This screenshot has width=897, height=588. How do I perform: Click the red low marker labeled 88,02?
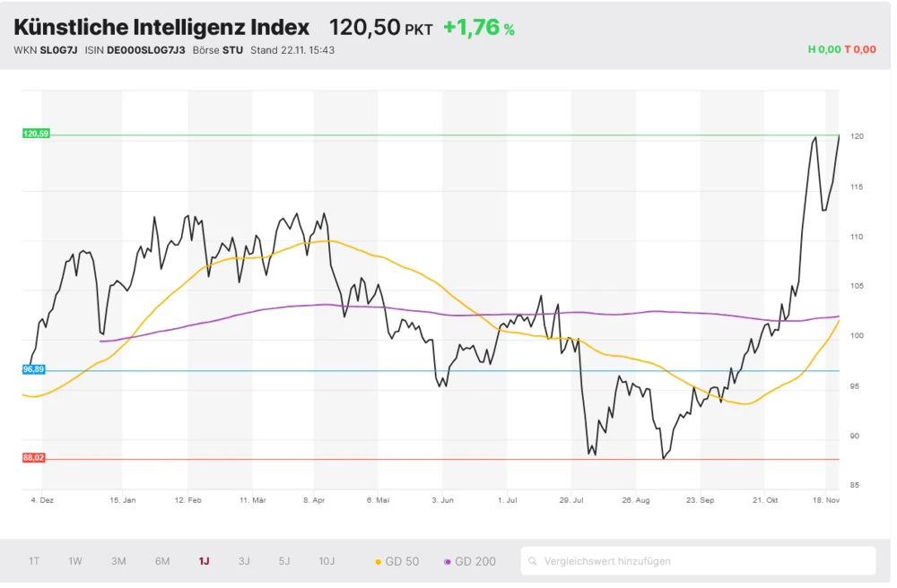pyautogui.click(x=32, y=457)
